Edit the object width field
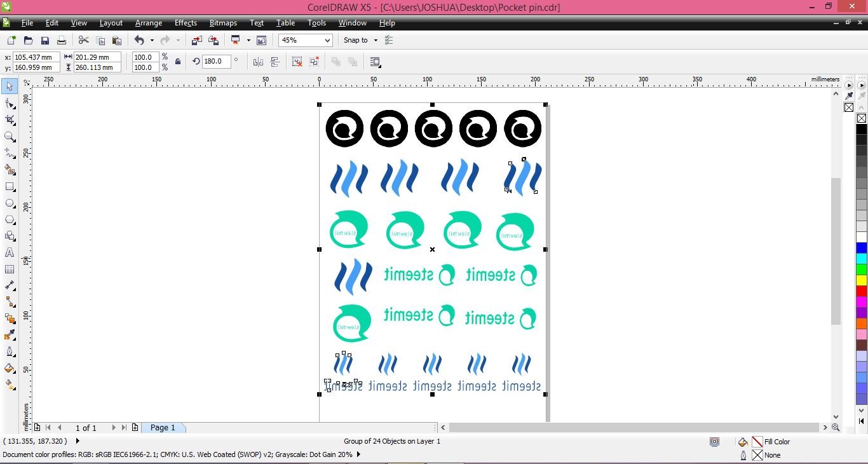Image resolution: width=868 pixels, height=464 pixels. pyautogui.click(x=97, y=57)
